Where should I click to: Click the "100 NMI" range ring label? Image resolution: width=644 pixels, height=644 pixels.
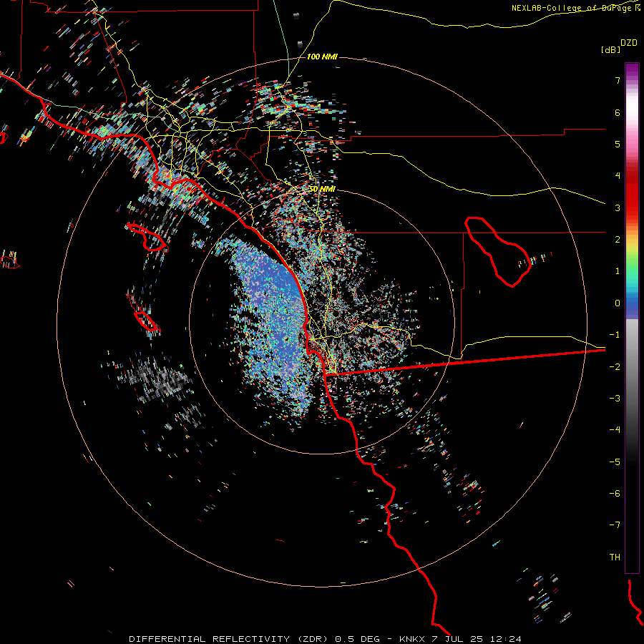point(322,57)
